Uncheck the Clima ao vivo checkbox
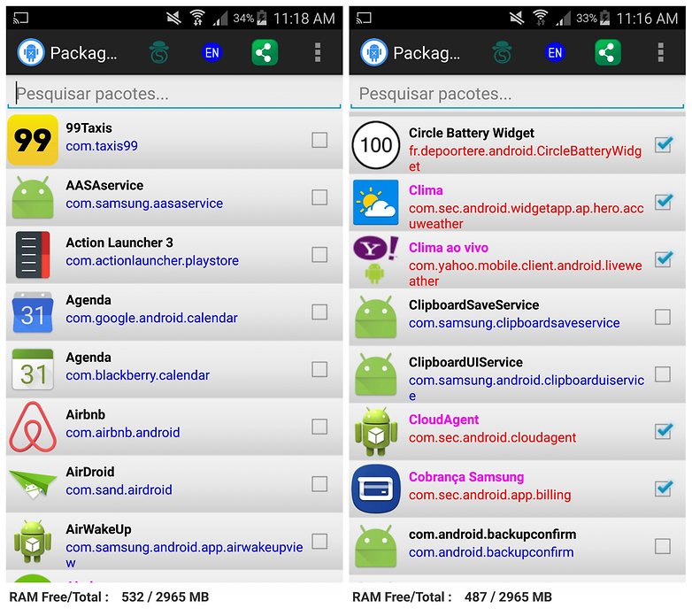 [x=664, y=259]
